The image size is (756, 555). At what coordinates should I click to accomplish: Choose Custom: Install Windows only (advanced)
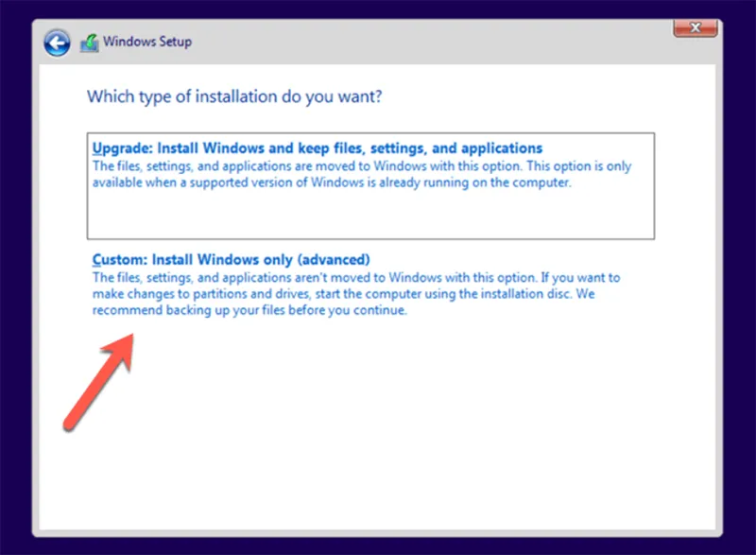(231, 259)
